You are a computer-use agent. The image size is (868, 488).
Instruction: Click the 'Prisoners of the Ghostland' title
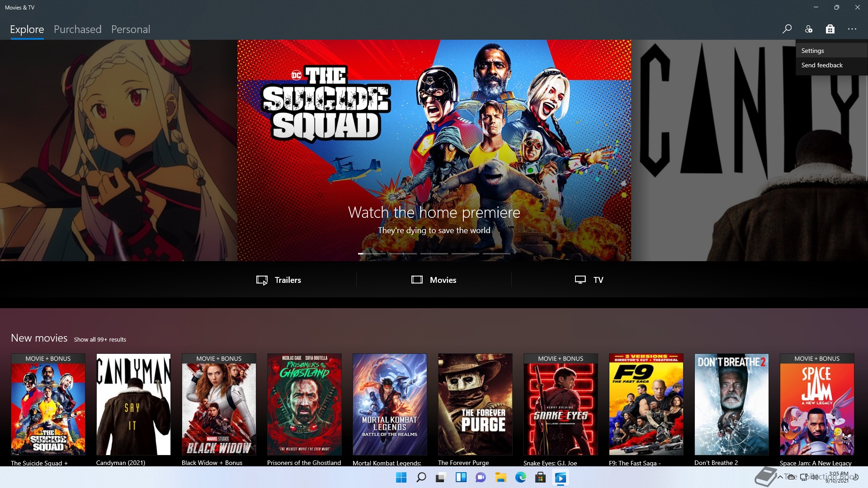304,463
